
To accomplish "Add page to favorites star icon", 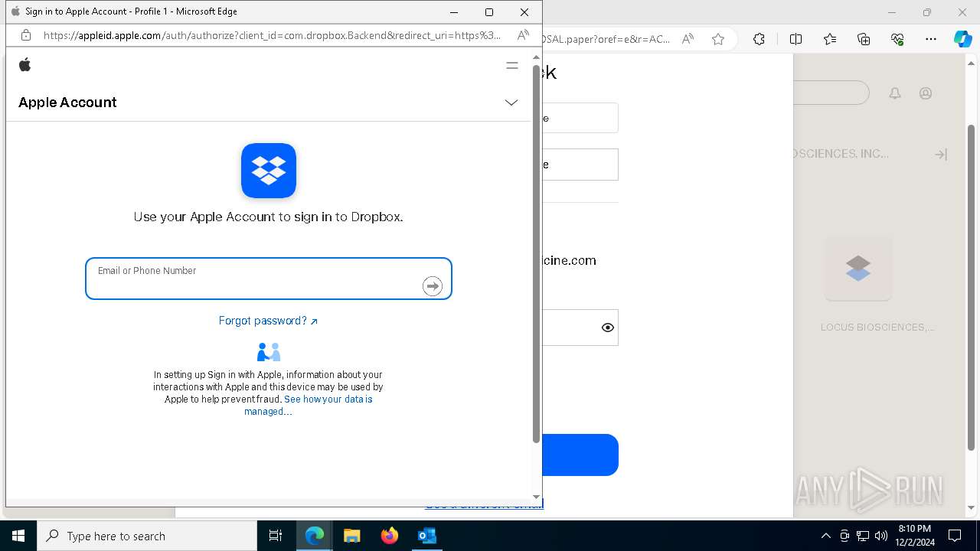I will (x=718, y=39).
